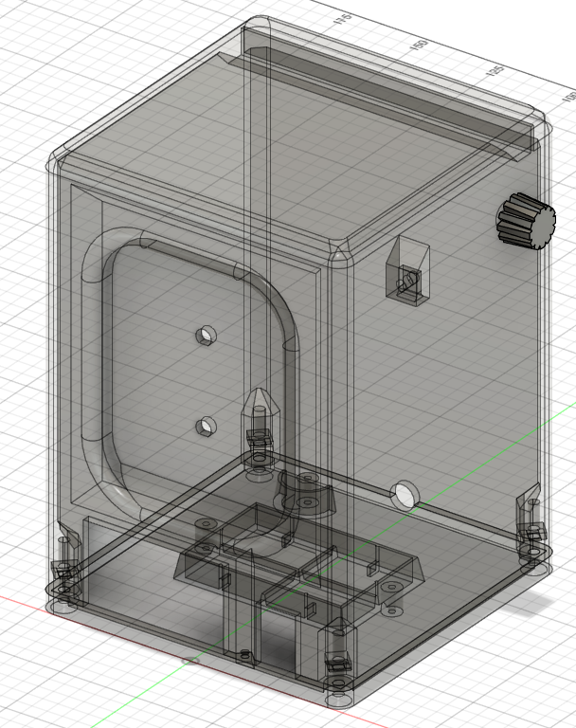Select the knurled knob on the enclosure side
The image size is (576, 728).
[527, 222]
